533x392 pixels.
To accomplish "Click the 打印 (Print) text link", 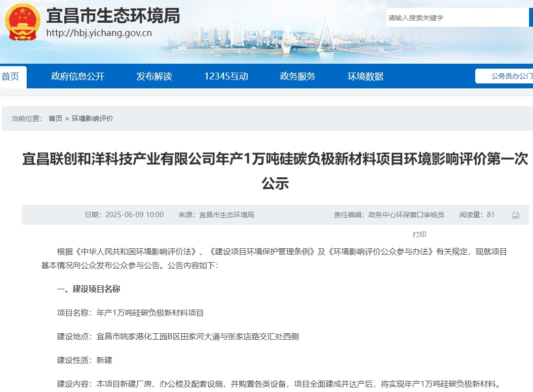I will coord(420,234).
